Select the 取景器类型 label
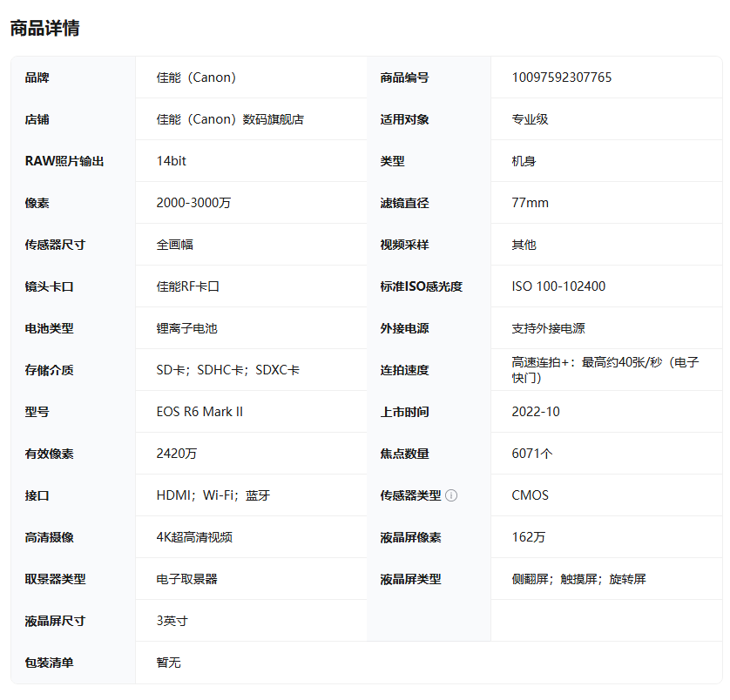This screenshot has height=700, width=730. [x=55, y=579]
